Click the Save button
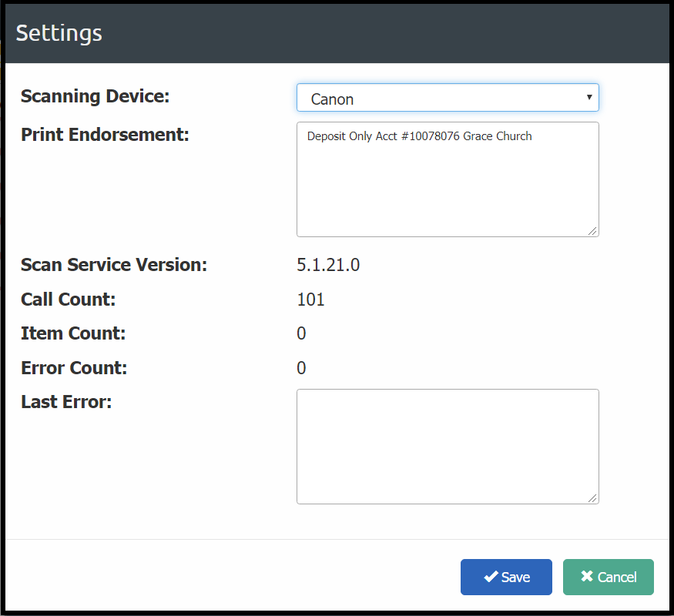 [x=506, y=577]
